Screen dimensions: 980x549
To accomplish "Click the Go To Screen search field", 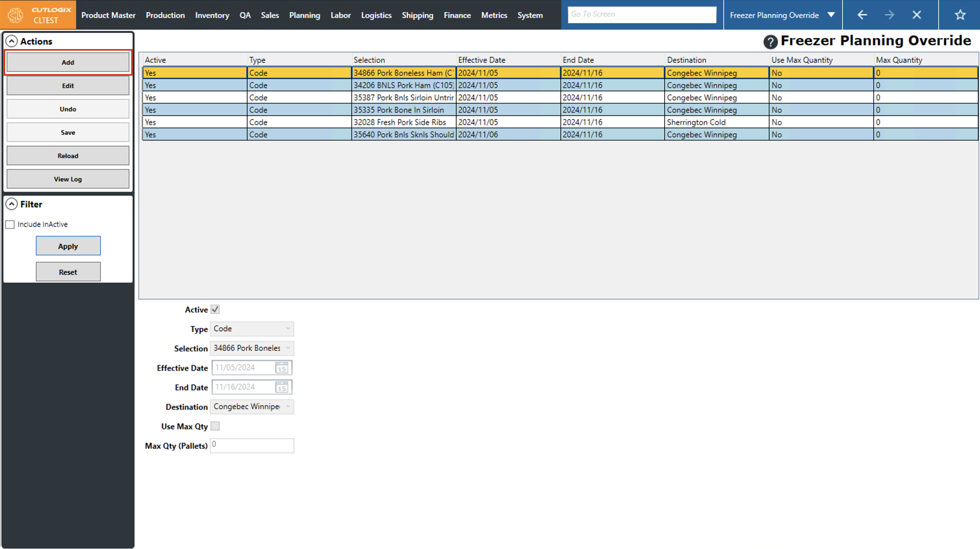I will pos(641,15).
